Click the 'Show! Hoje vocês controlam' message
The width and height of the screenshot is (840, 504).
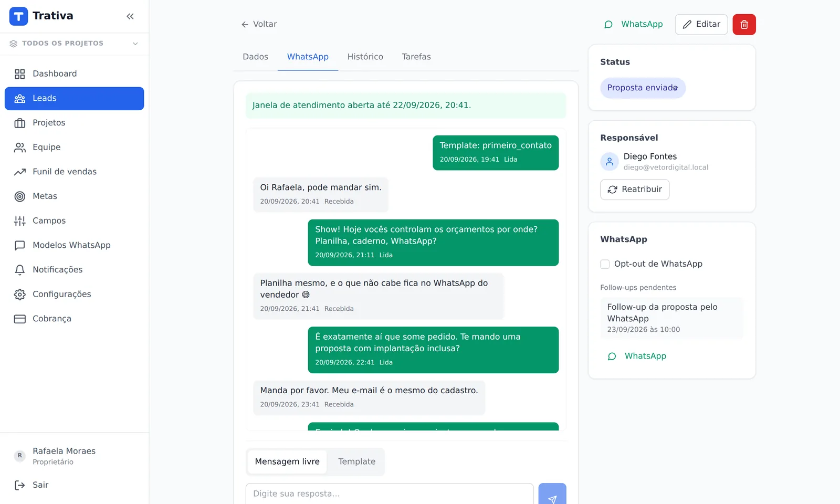pos(433,243)
